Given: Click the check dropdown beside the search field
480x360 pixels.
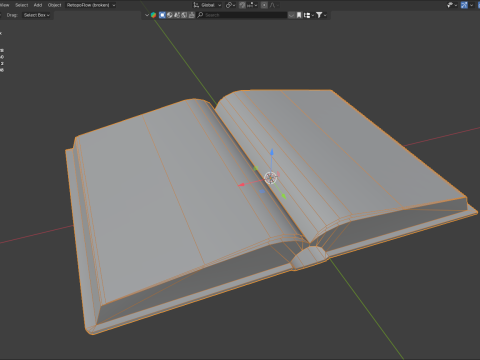Looking at the screenshot, I should [x=291, y=15].
